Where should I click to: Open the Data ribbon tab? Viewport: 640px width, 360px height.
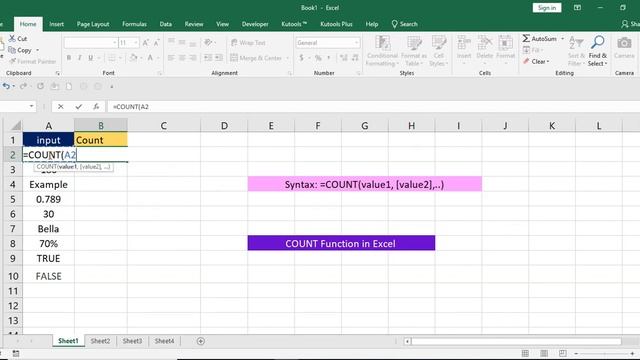tap(165, 24)
